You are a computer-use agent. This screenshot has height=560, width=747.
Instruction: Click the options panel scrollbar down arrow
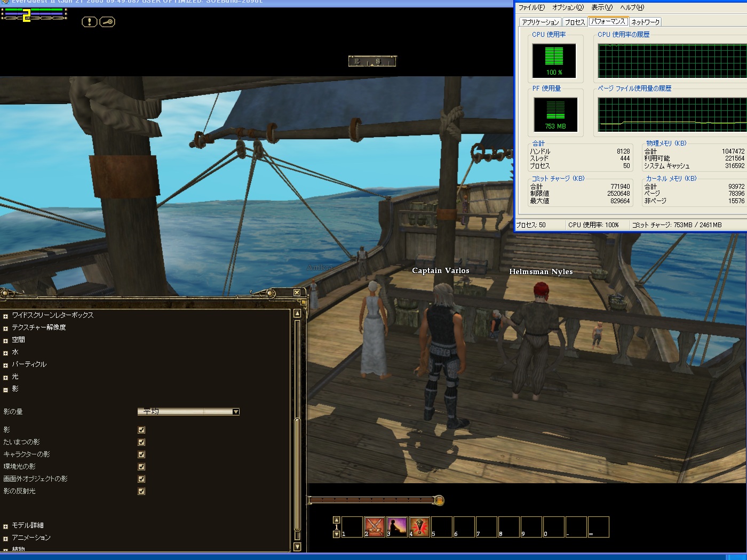tap(297, 547)
